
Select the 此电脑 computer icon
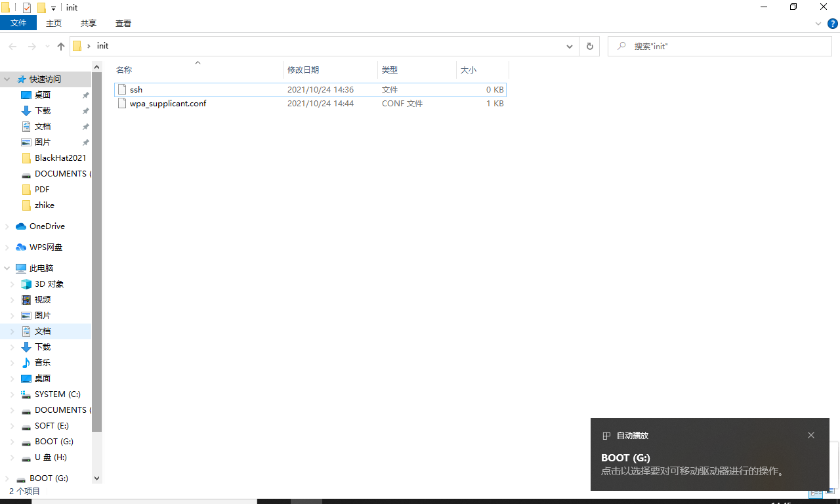pos(21,268)
